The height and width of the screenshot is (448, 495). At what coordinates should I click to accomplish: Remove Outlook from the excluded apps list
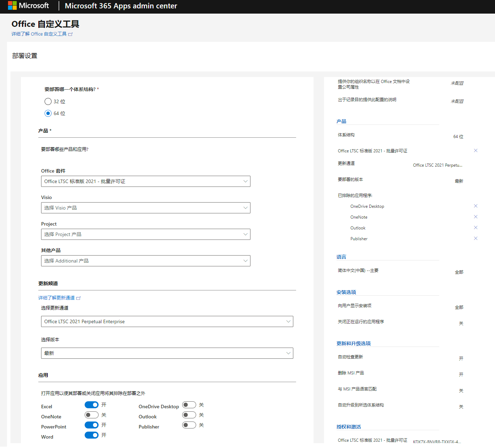pos(475,228)
